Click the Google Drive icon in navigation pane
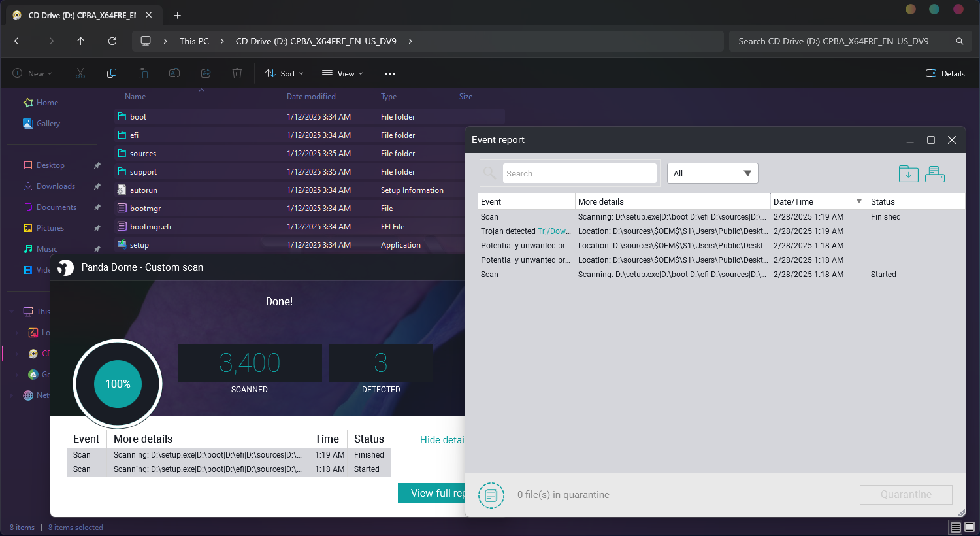The height and width of the screenshot is (536, 980). pos(33,375)
